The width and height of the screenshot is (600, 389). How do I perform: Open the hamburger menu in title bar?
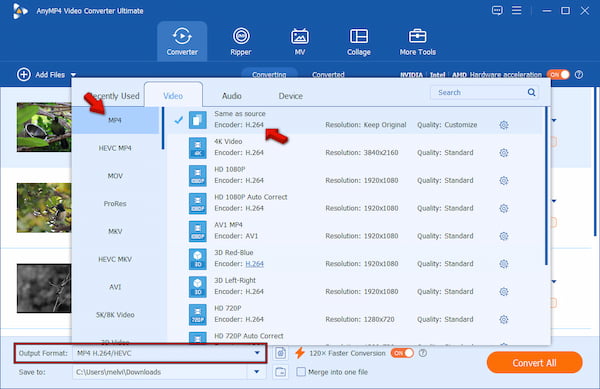(517, 10)
